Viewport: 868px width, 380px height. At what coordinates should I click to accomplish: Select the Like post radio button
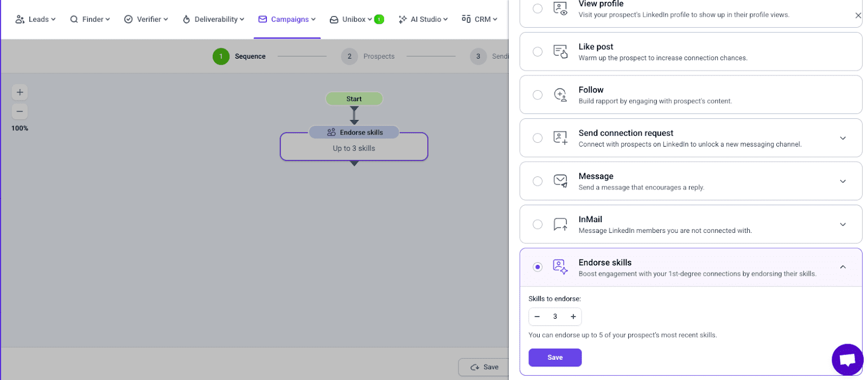point(537,52)
